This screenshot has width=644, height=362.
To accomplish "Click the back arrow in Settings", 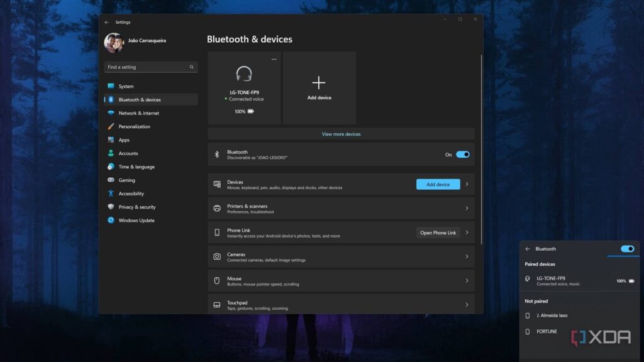I will (x=108, y=22).
